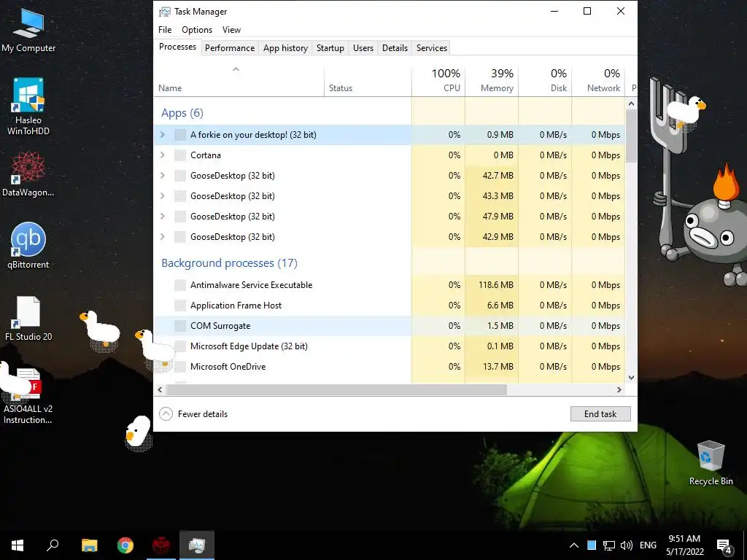The height and width of the screenshot is (560, 747).
Task: Switch to the Services tab
Action: point(432,48)
